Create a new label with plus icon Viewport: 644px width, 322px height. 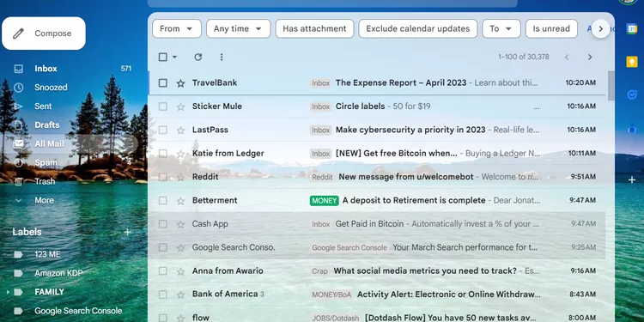point(127,232)
